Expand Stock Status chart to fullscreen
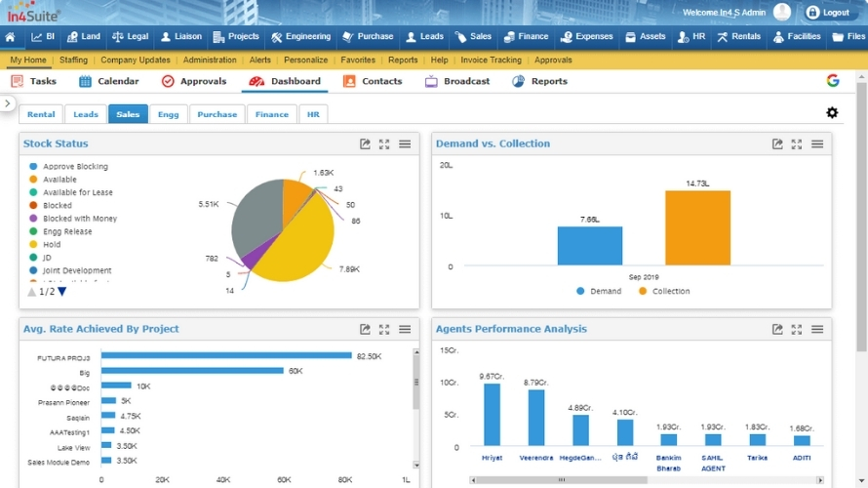868x488 pixels. [384, 144]
